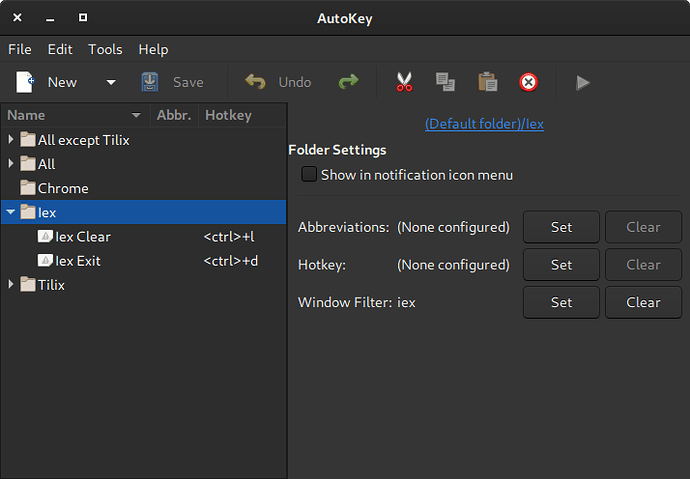Delete item with red X icon
Viewport: 690px width, 479px height.
click(x=529, y=82)
